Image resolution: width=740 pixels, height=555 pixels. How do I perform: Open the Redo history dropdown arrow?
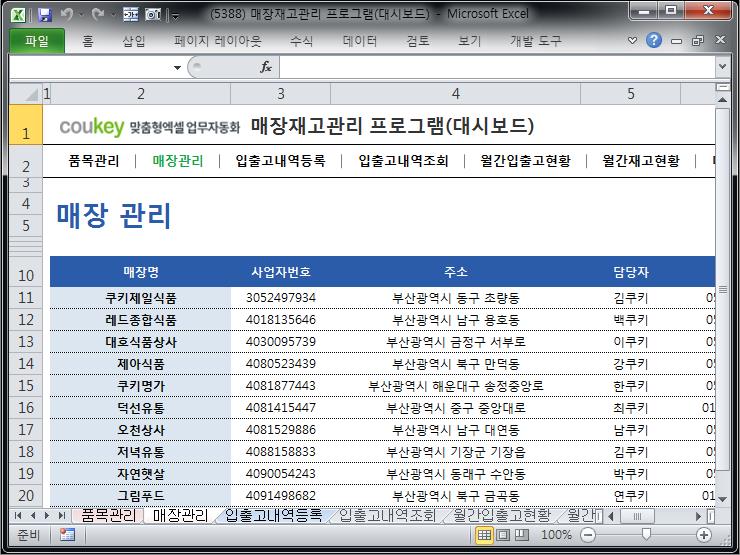coord(113,15)
